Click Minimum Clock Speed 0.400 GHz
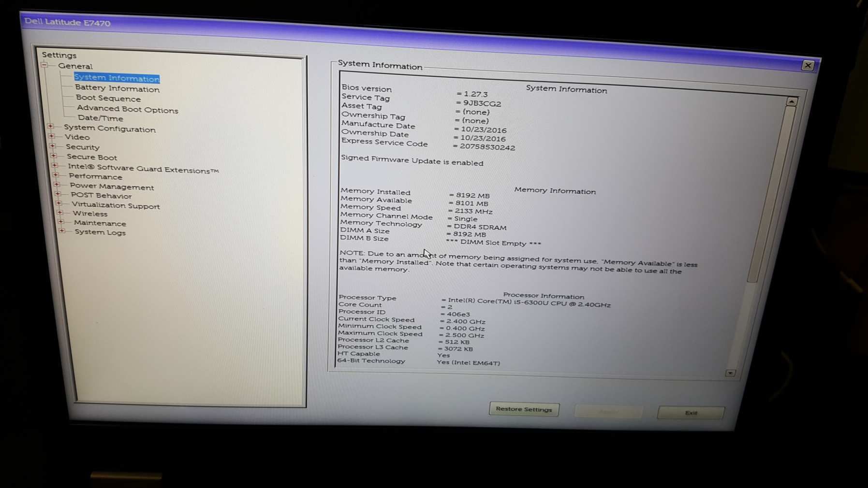The width and height of the screenshot is (868, 488). click(465, 329)
